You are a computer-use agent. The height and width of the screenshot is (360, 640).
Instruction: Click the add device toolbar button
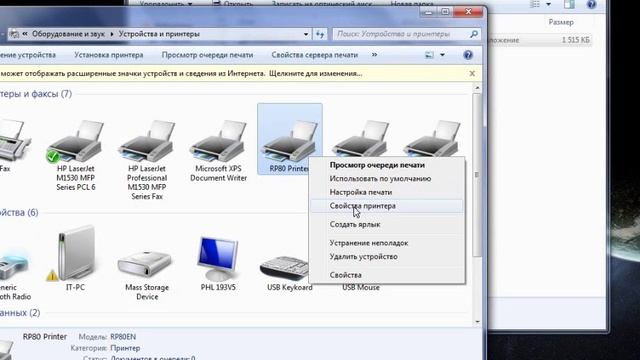point(28,55)
